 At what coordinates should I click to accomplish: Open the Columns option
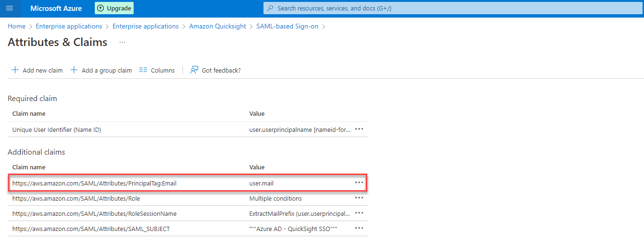(157, 70)
